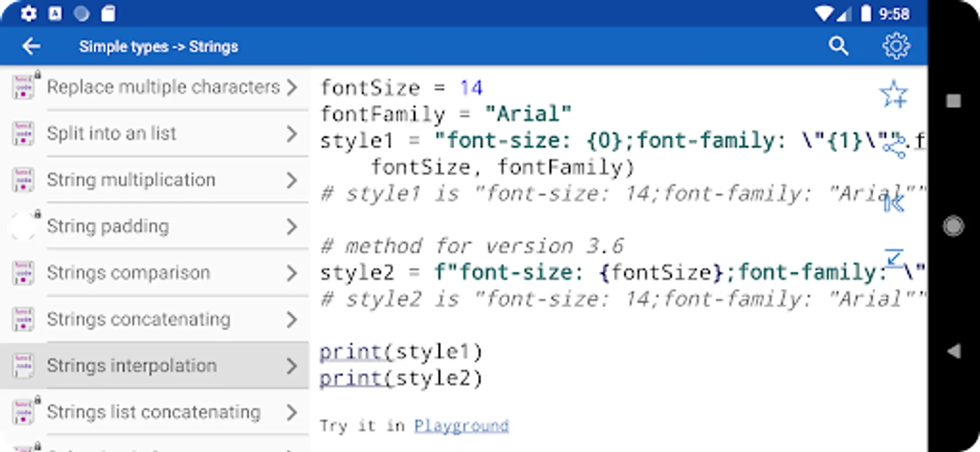Screen dimensions: 980x452
Task: Tap the back arrow in the header
Action: click(31, 46)
